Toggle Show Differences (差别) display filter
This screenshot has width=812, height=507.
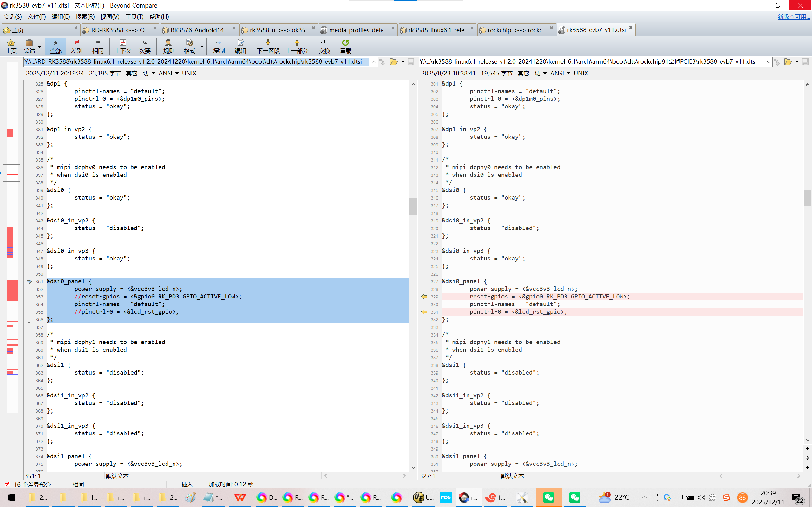tap(76, 46)
